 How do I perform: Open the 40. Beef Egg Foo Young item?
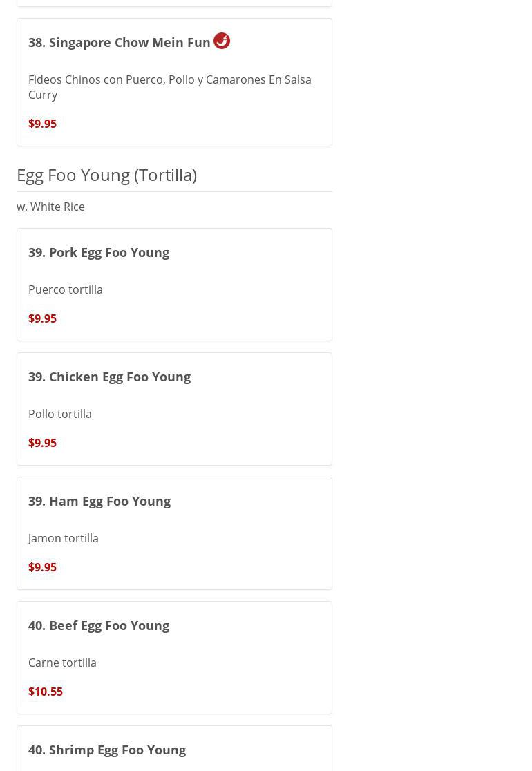click(x=99, y=625)
